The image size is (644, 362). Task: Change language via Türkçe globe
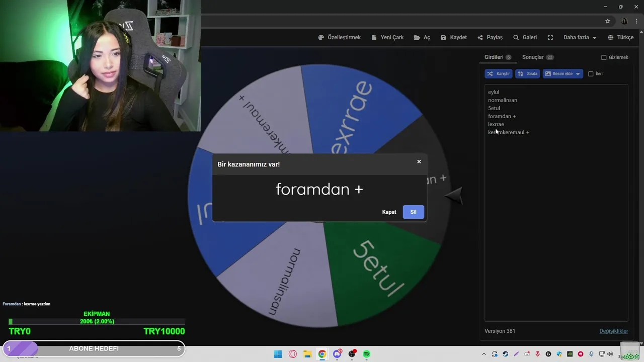620,38
